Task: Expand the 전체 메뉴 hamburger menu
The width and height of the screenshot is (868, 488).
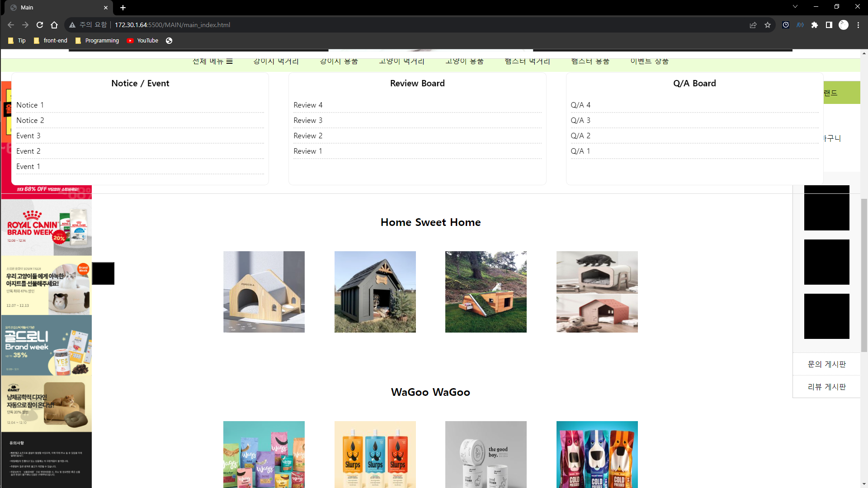Action: pos(212,61)
